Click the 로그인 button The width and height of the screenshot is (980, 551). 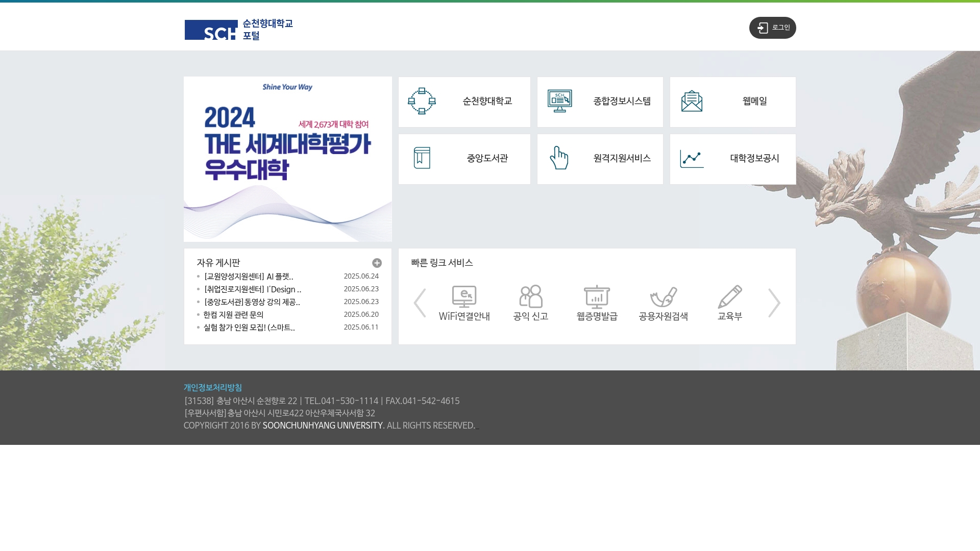tap(772, 28)
